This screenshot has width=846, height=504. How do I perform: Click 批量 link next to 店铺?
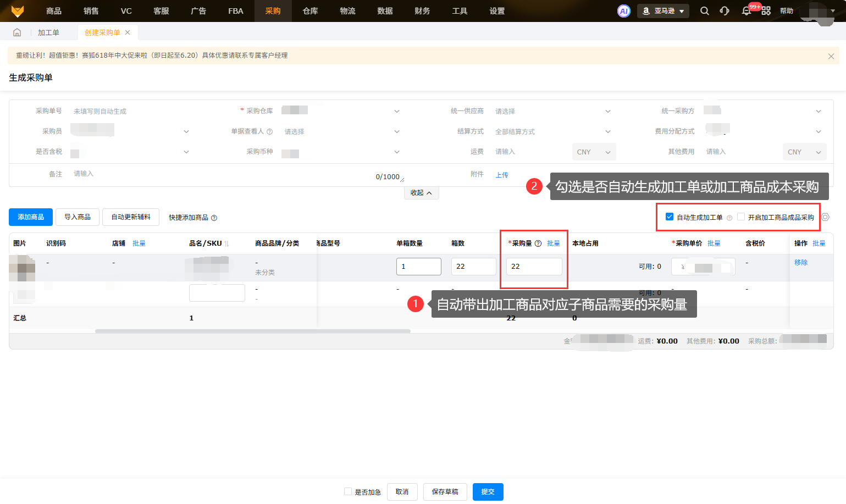click(139, 243)
